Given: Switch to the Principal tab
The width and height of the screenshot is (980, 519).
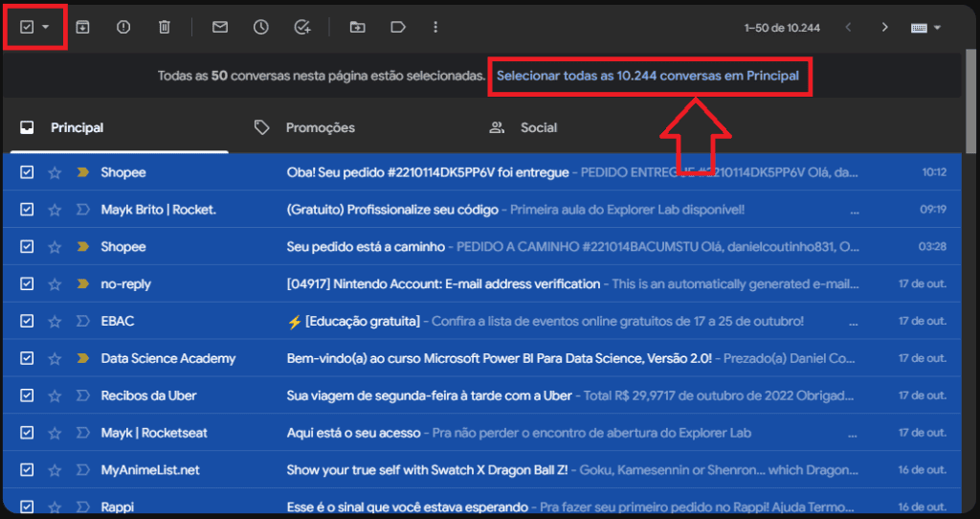Looking at the screenshot, I should (120, 128).
